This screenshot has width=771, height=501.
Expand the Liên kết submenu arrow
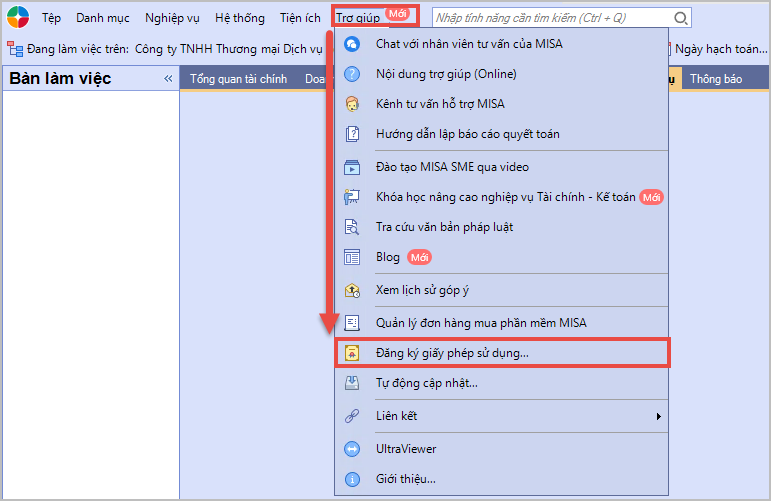[658, 415]
